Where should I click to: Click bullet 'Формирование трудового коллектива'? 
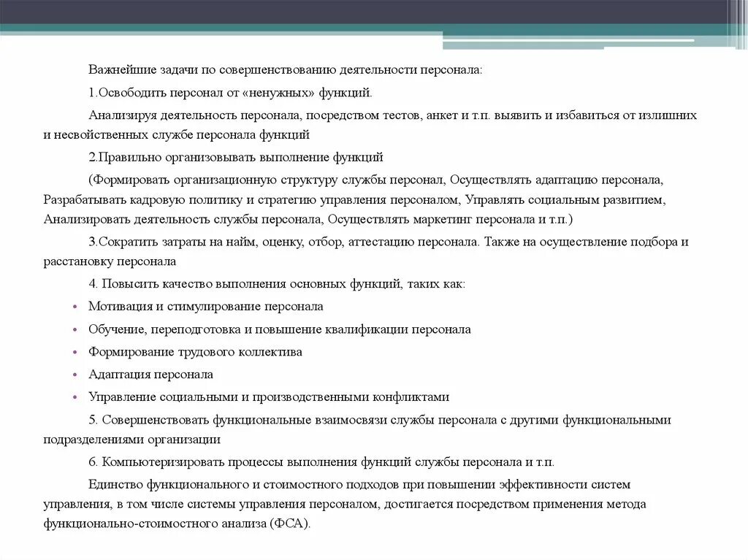pyautogui.click(x=195, y=352)
